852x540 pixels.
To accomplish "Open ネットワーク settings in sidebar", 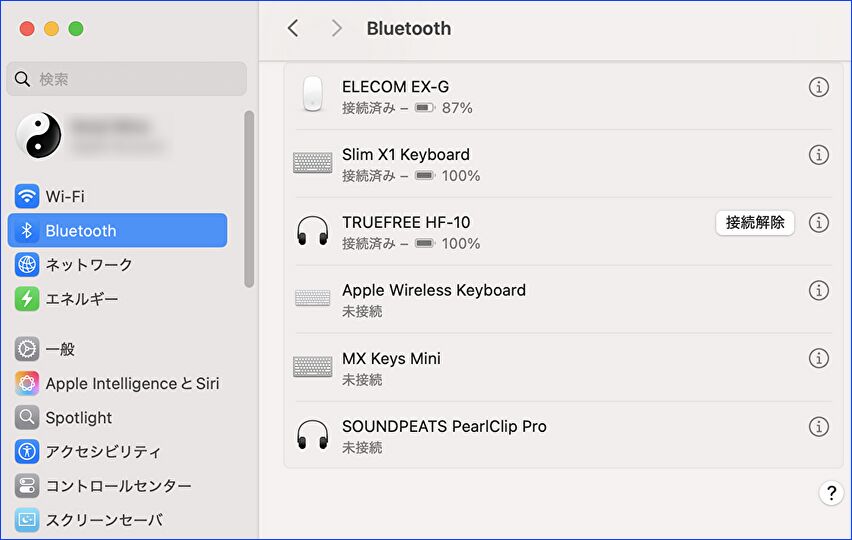I will click(88, 265).
